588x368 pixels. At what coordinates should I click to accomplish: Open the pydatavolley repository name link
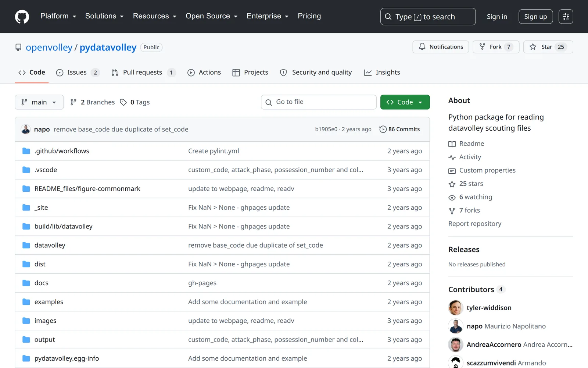[108, 47]
